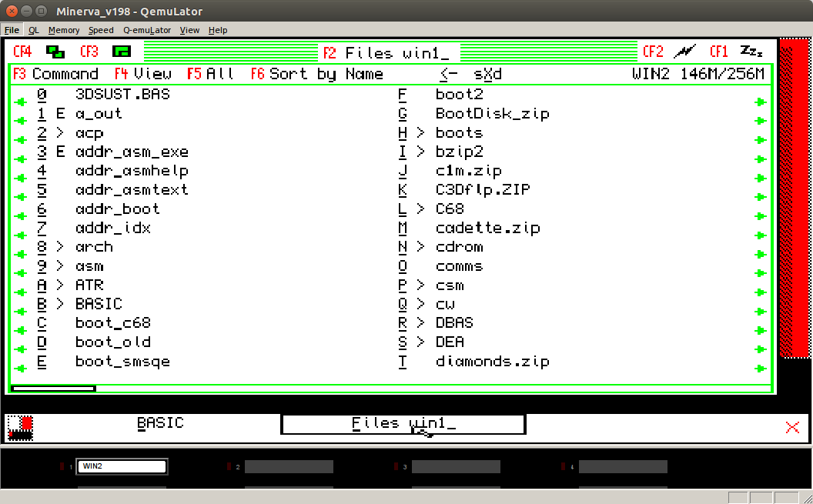The image size is (813, 504).
Task: Click the F3 Command button
Action: coord(55,74)
